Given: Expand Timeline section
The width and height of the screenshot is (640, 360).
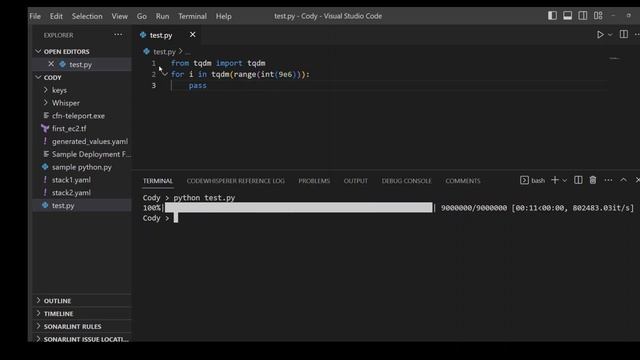Looking at the screenshot, I should pyautogui.click(x=82, y=313).
